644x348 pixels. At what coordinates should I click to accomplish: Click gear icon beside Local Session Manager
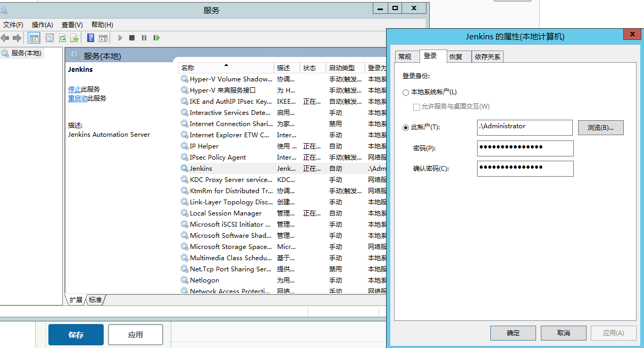(185, 213)
